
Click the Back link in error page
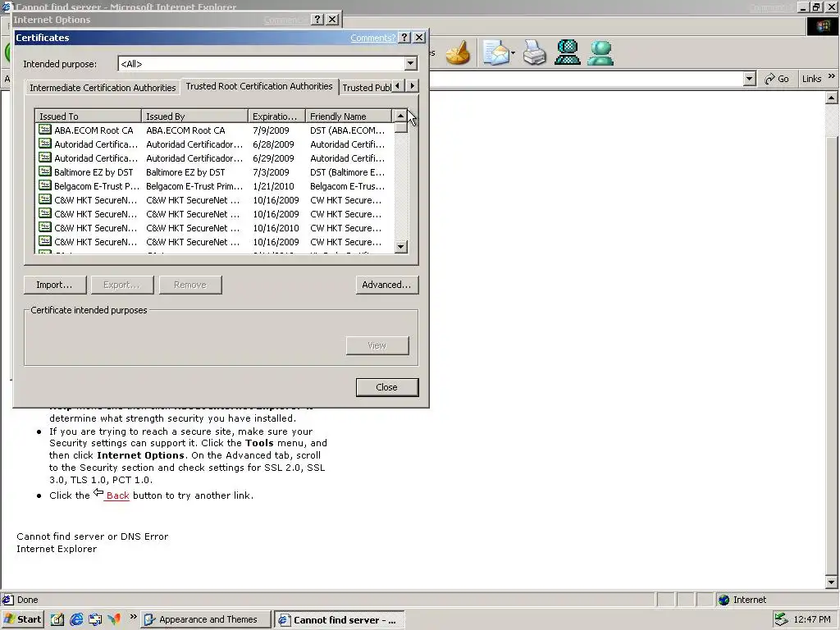(117, 495)
